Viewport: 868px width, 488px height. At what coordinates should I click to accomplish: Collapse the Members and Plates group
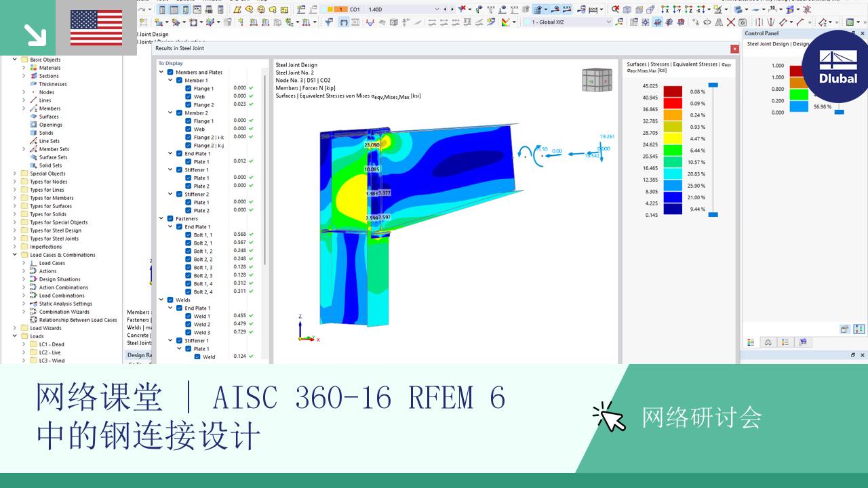[x=161, y=73]
